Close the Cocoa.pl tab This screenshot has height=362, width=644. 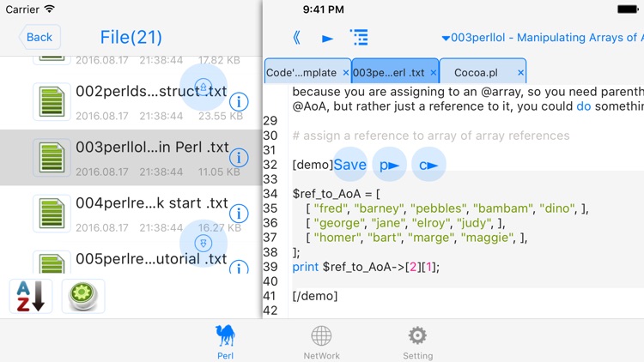521,73
